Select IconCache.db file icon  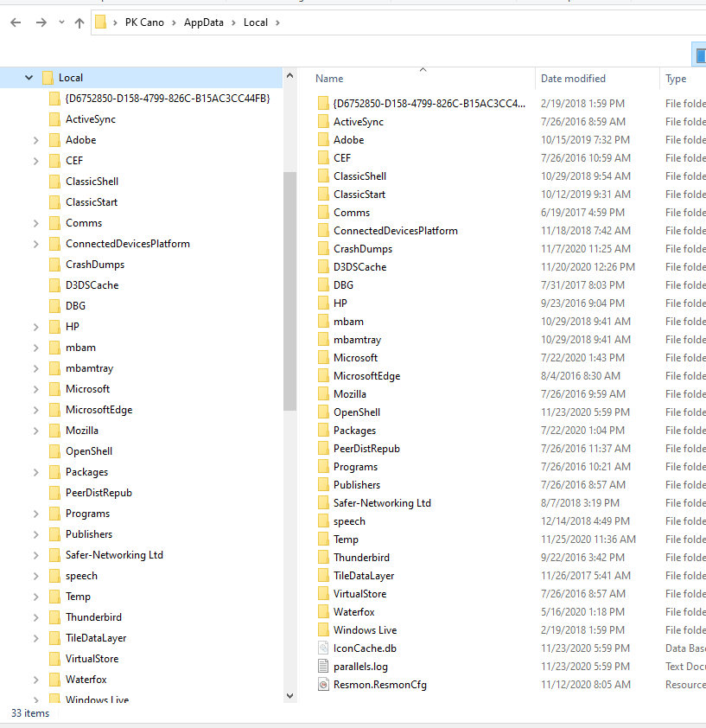point(323,648)
